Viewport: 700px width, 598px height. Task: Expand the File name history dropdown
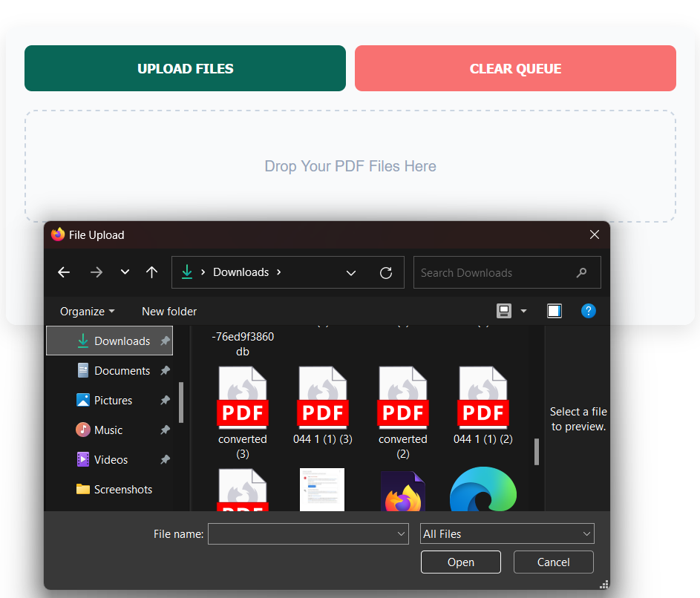click(x=402, y=533)
